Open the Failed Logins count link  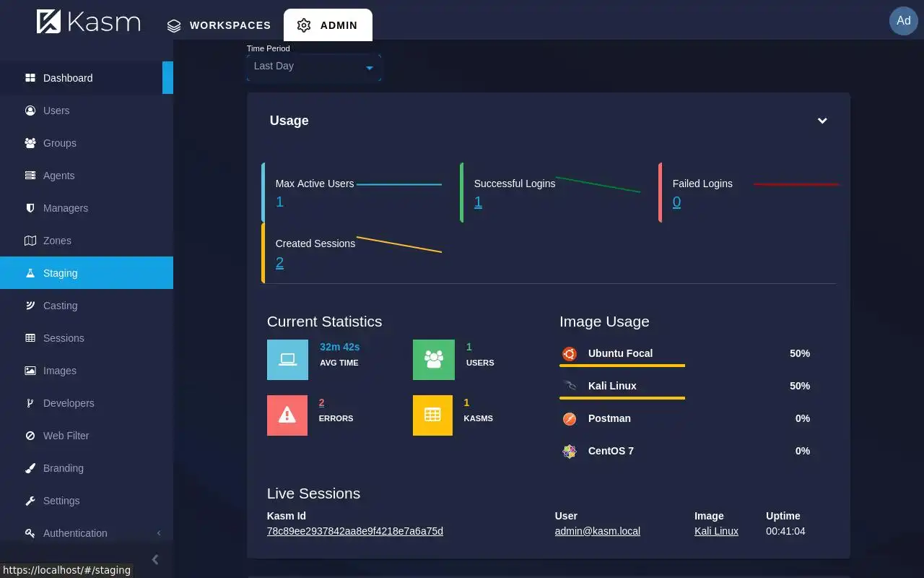[676, 202]
